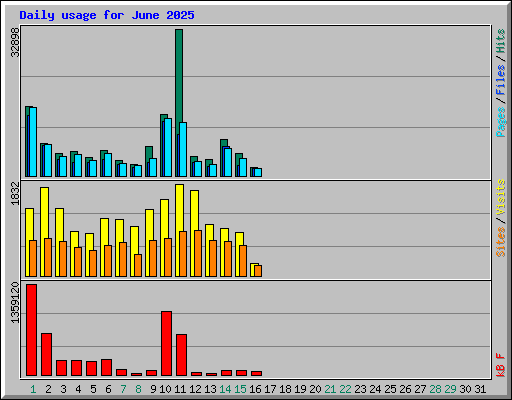The width and height of the screenshot is (512, 400).
Task: Click the green day 28 label
Action: [x=435, y=389]
